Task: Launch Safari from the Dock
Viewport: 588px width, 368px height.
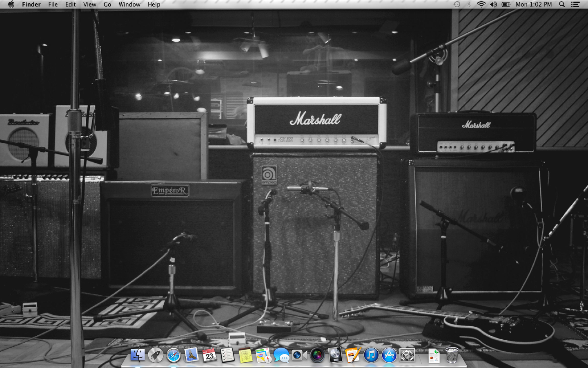Action: pos(174,355)
